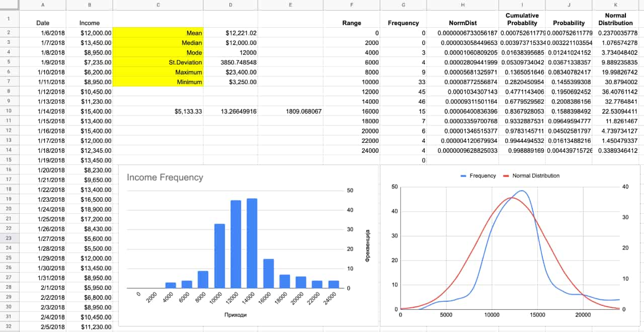Select the NormDist header cell
This screenshot has height=332, width=644.
click(462, 23)
